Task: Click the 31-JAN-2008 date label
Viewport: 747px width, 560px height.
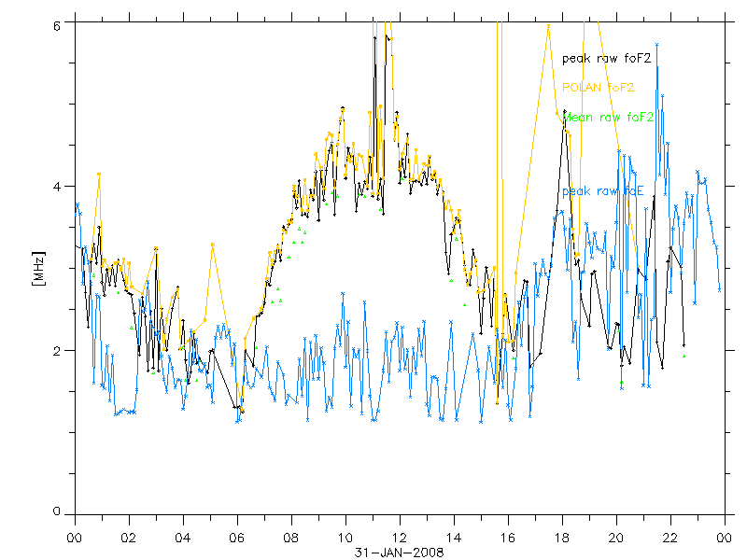Action: (400, 553)
